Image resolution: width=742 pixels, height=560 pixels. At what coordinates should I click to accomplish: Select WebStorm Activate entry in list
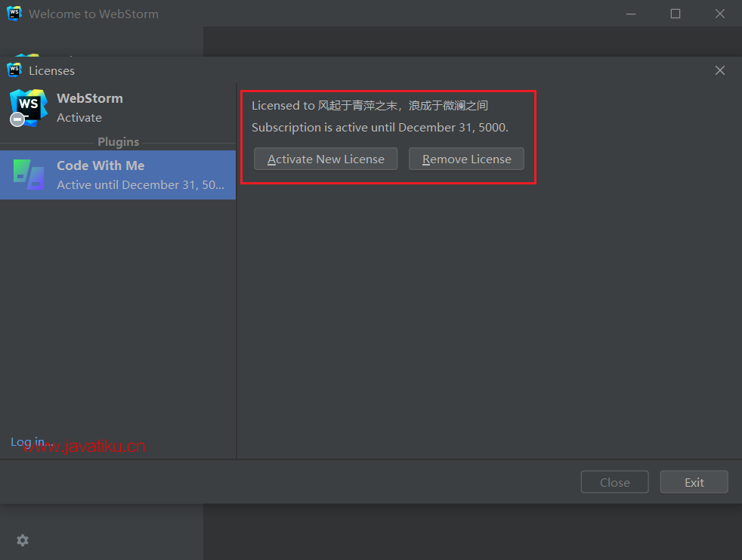pyautogui.click(x=118, y=108)
